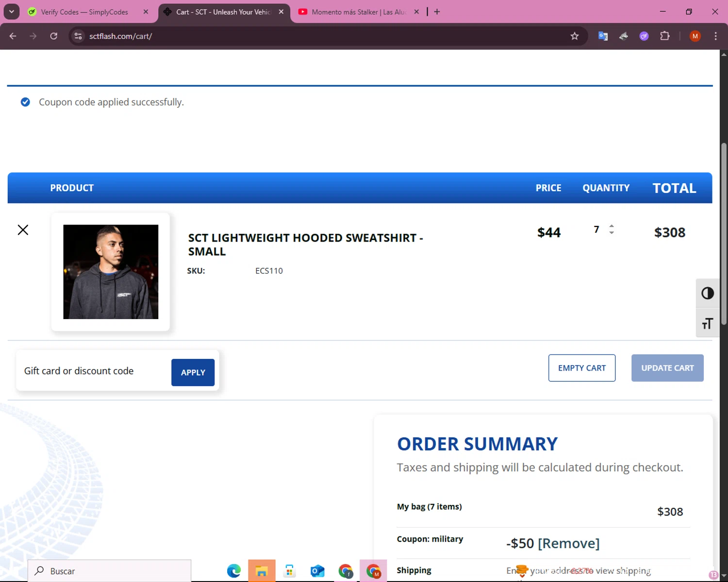Click the TOTAL column header

674,188
